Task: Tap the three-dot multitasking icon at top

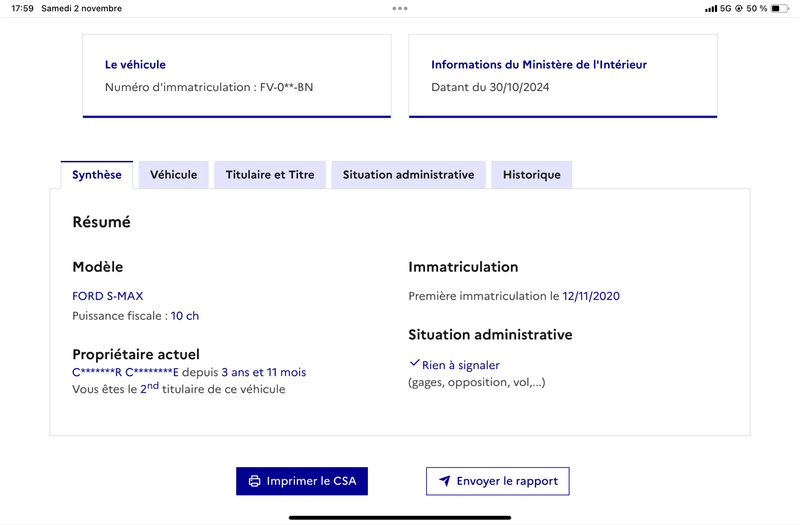Action: tap(400, 8)
